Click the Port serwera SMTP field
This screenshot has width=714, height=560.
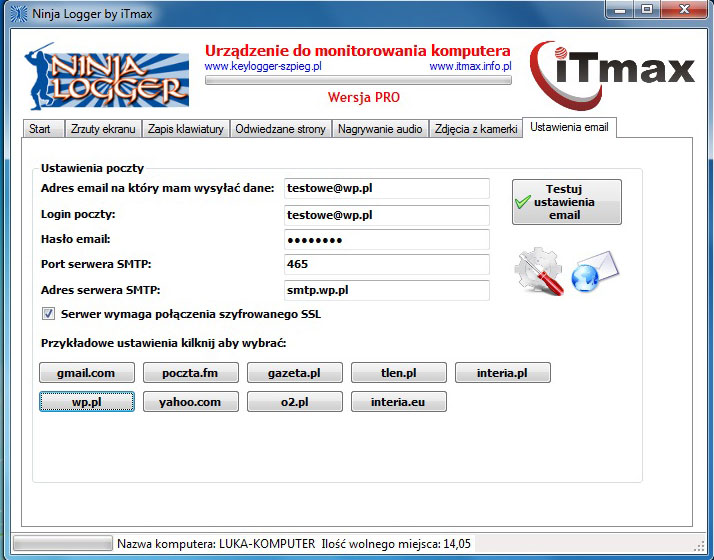(387, 264)
